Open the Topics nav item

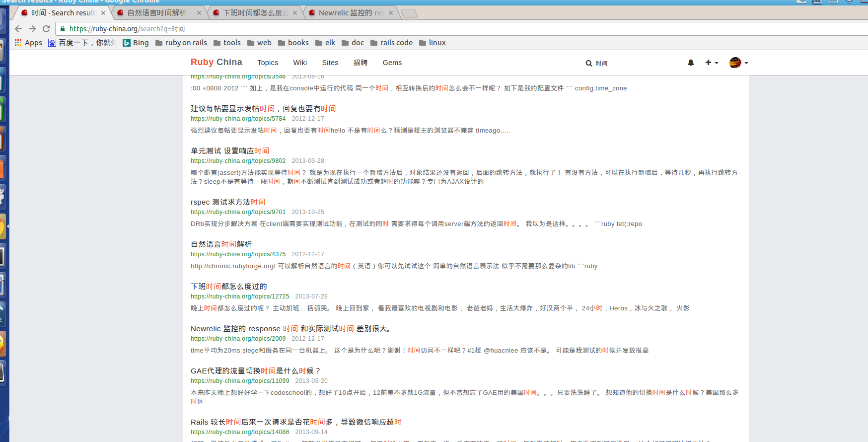coord(268,63)
